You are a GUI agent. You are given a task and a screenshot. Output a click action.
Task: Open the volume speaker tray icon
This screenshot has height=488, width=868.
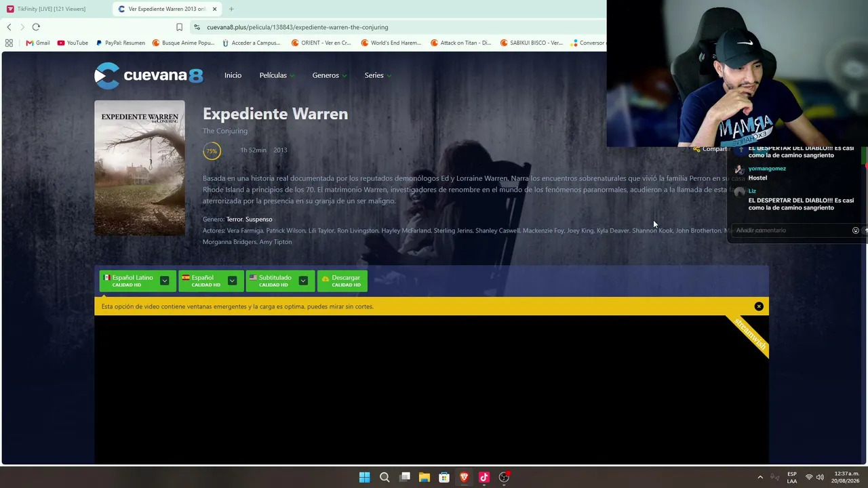[x=821, y=477]
